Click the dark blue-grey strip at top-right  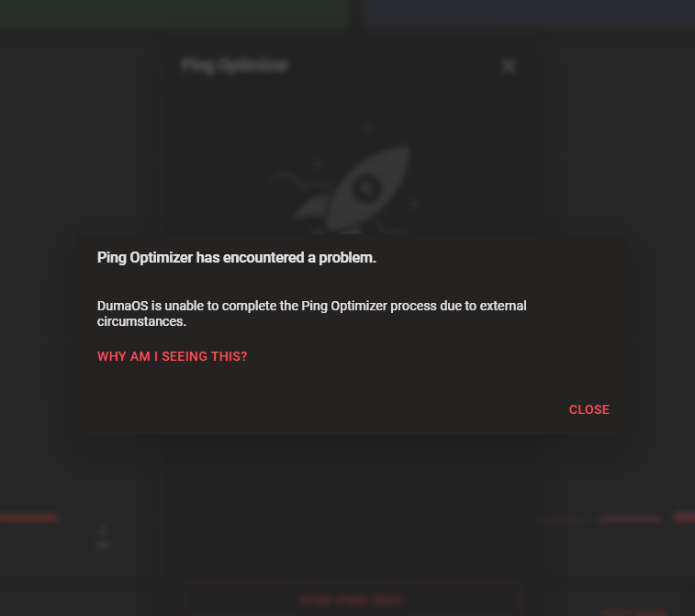pyautogui.click(x=528, y=13)
